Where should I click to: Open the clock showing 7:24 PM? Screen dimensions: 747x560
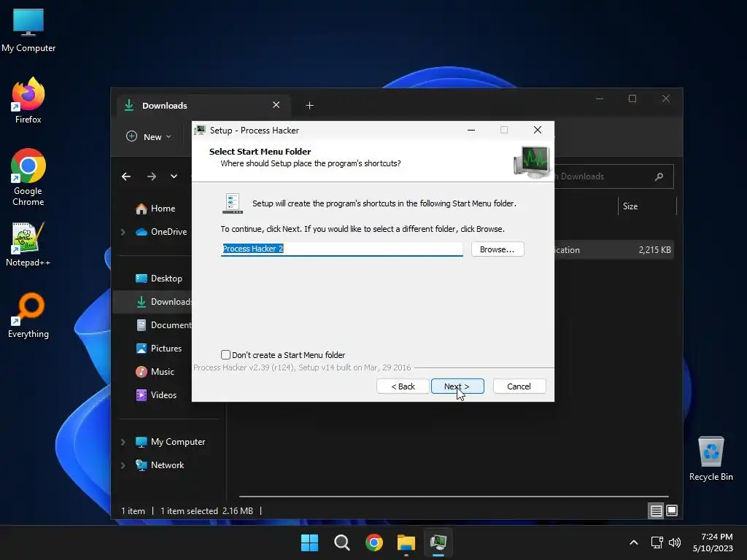(x=713, y=542)
